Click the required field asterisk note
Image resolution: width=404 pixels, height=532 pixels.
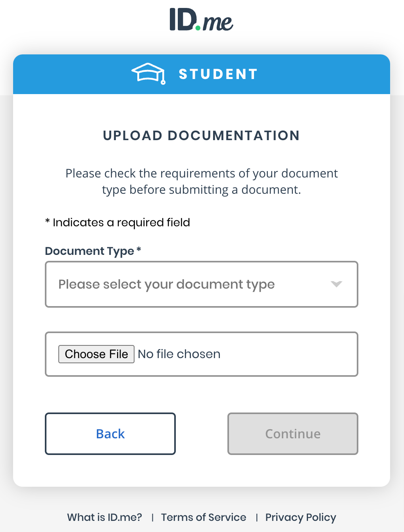(117, 222)
